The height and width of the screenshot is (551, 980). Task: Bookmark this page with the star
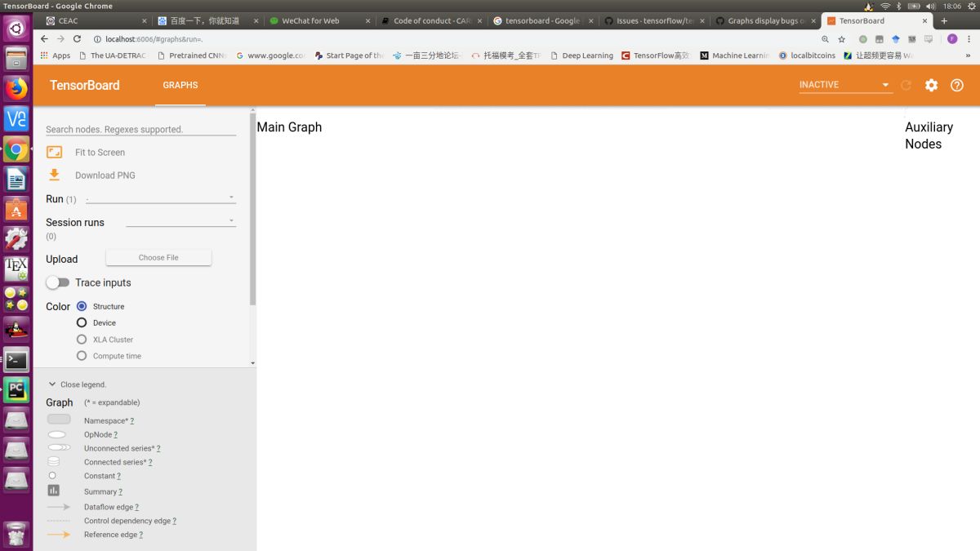tap(842, 38)
